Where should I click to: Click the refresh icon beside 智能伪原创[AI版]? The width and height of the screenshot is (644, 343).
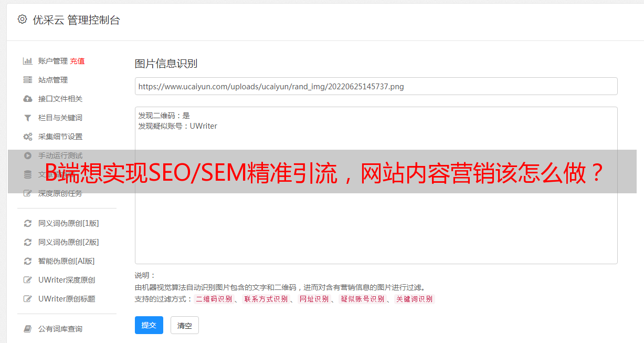tap(28, 261)
